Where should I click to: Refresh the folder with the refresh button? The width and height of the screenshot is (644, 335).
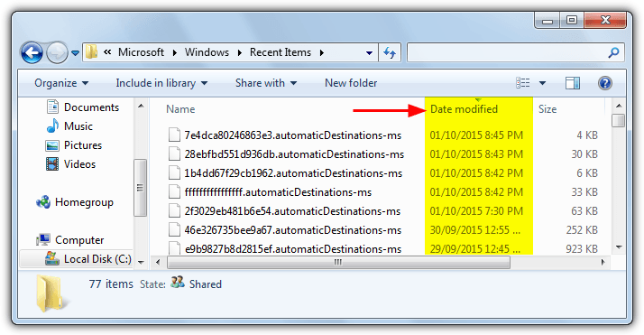pos(390,52)
